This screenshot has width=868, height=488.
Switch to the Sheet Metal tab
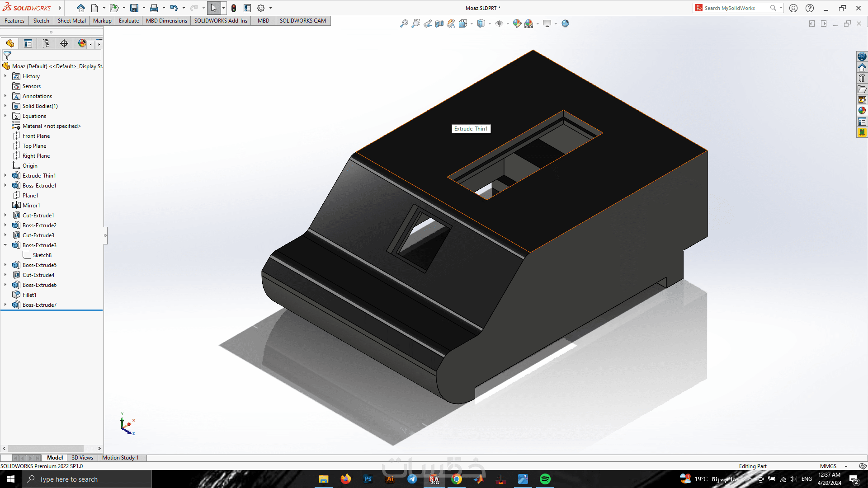(71, 21)
